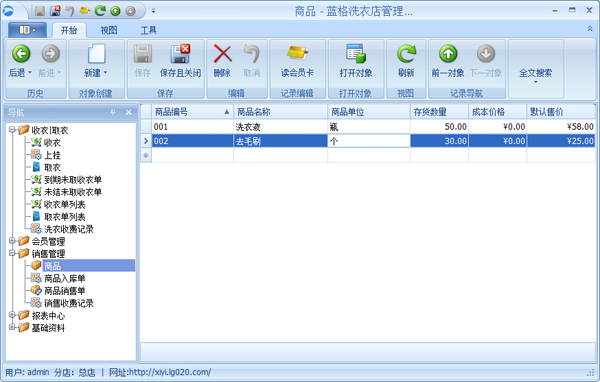Click quick access green up arrow in title bar
Image resolution: width=600 pixels, height=382 pixels.
(x=115, y=11)
